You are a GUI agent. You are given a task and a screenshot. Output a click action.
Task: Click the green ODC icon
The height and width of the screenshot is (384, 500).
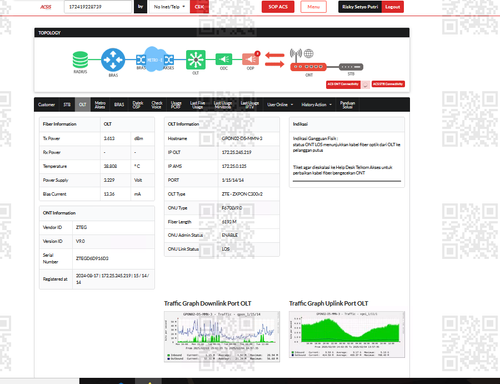(x=224, y=59)
